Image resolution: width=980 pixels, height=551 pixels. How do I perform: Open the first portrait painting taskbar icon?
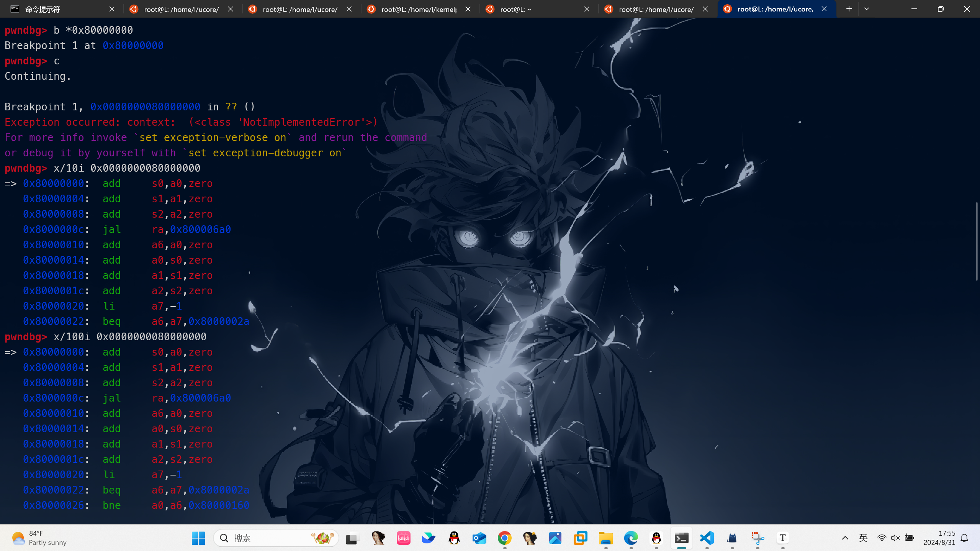click(378, 538)
